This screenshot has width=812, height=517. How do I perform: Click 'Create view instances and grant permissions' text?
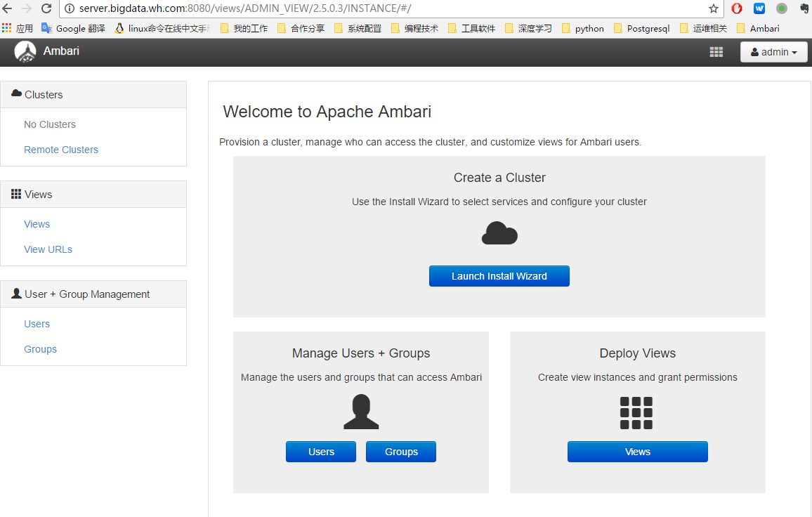pyautogui.click(x=638, y=378)
